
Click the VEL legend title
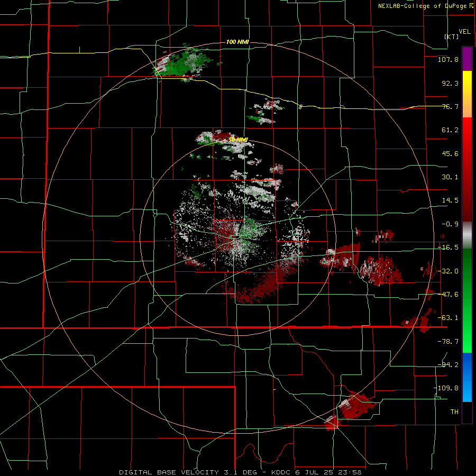[x=464, y=32]
